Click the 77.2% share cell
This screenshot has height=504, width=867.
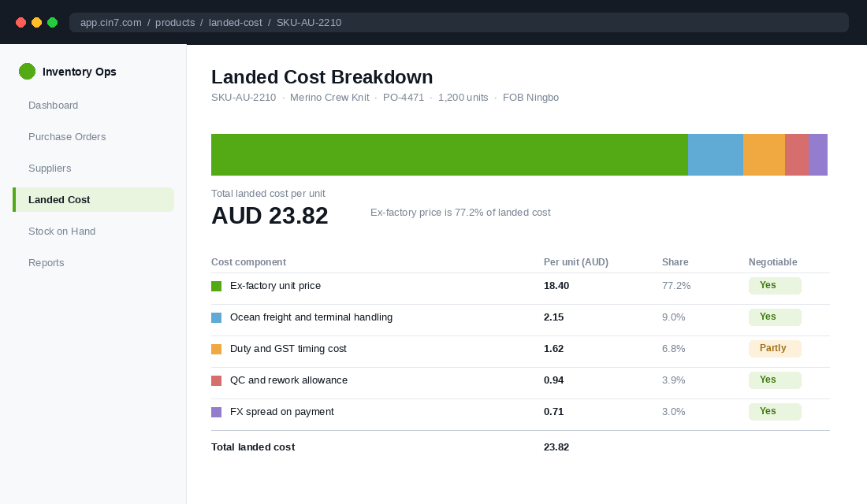pyautogui.click(x=676, y=286)
